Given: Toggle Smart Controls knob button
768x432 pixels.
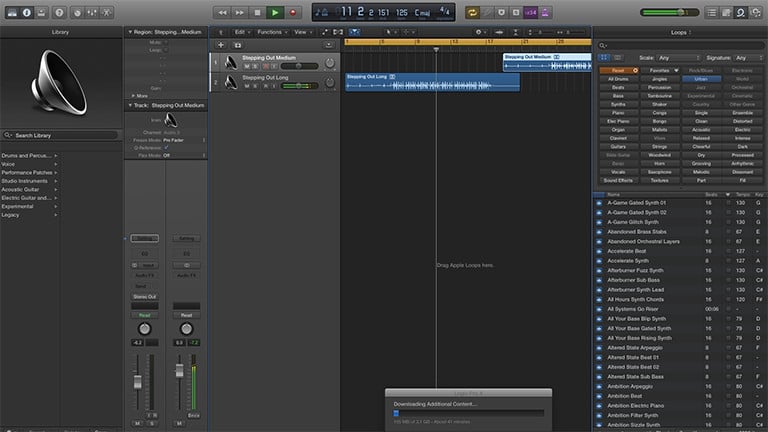Looking at the screenshot, I should pos(77,13).
